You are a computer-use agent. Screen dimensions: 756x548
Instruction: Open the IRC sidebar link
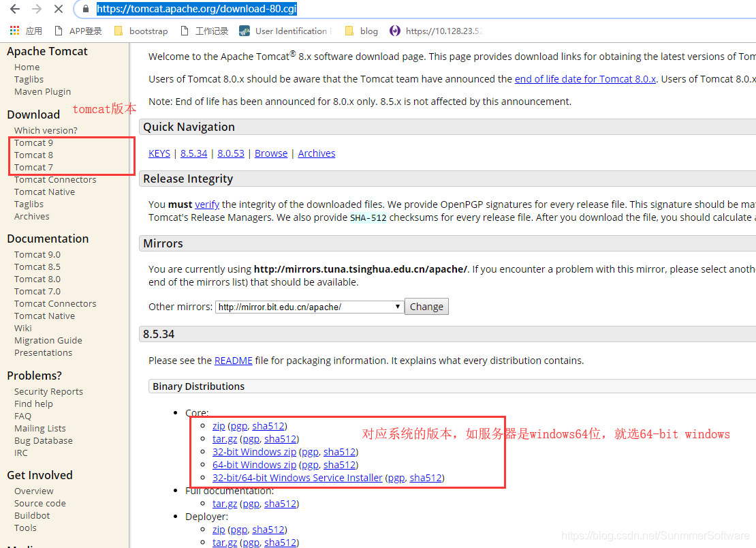[x=21, y=453]
